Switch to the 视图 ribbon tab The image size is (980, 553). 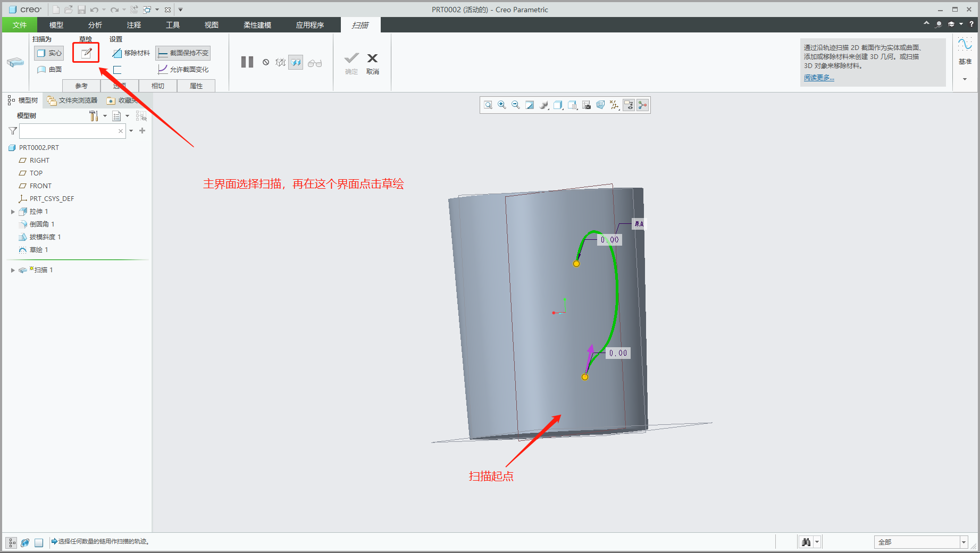212,25
